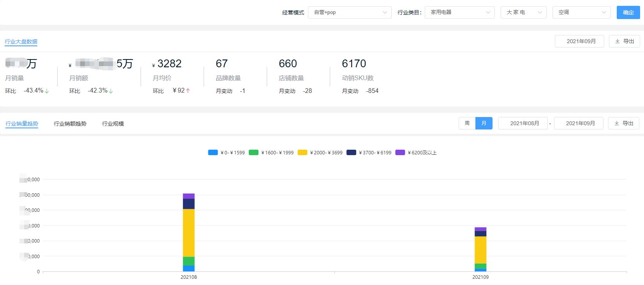Toggle the ¥1600-¥1999 green legend series
Image resolution: width=644 pixels, height=285 pixels.
coord(253,153)
